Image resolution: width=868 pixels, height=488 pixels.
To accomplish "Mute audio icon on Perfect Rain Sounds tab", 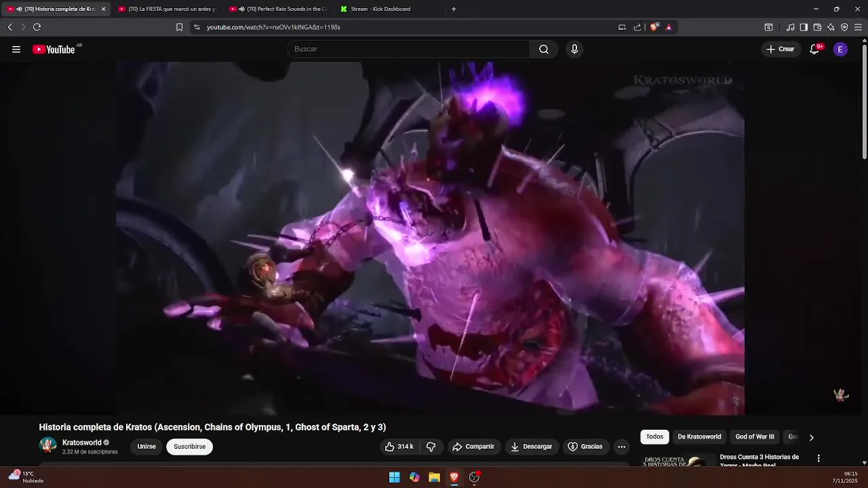I will tap(241, 9).
